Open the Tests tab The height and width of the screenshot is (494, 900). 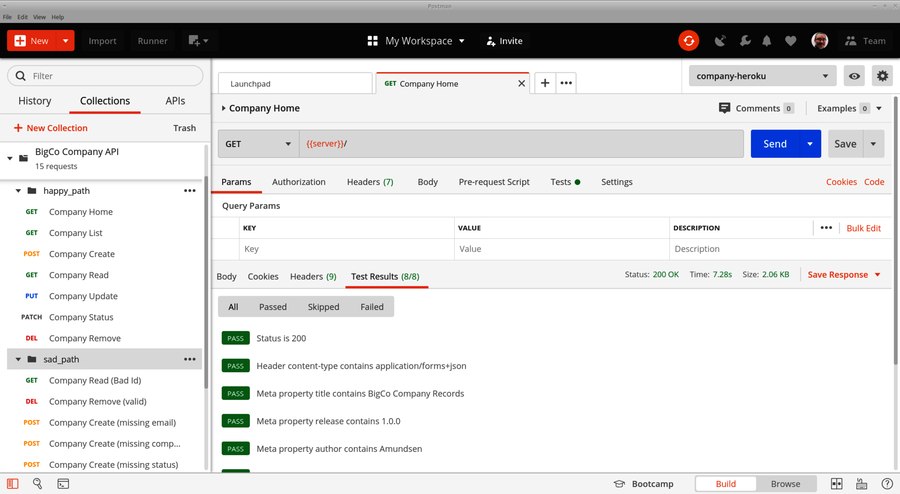pyautogui.click(x=565, y=182)
